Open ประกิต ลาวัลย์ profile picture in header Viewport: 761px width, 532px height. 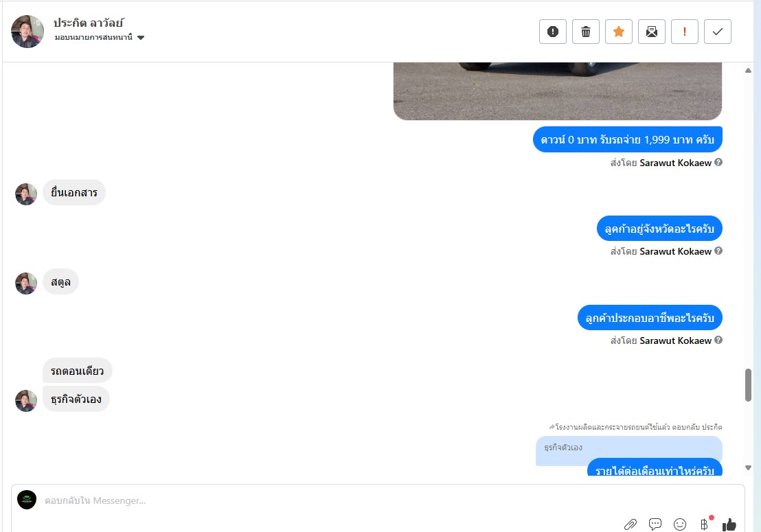pos(27,32)
